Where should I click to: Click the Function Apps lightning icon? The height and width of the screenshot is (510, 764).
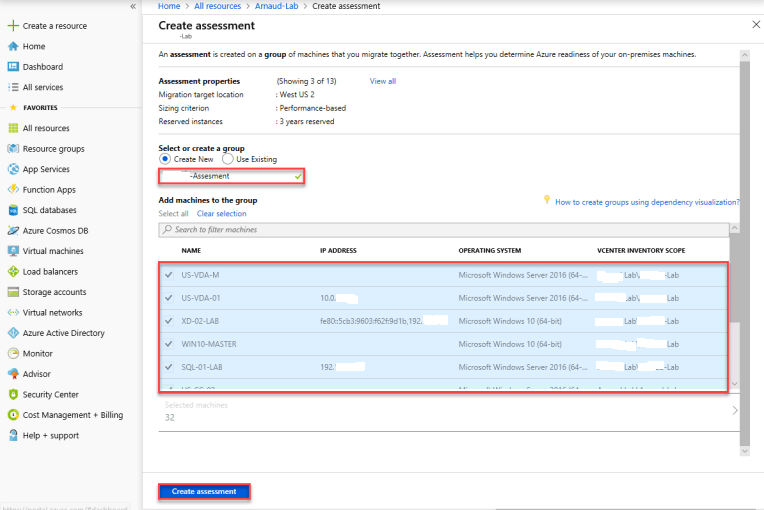click(x=13, y=189)
